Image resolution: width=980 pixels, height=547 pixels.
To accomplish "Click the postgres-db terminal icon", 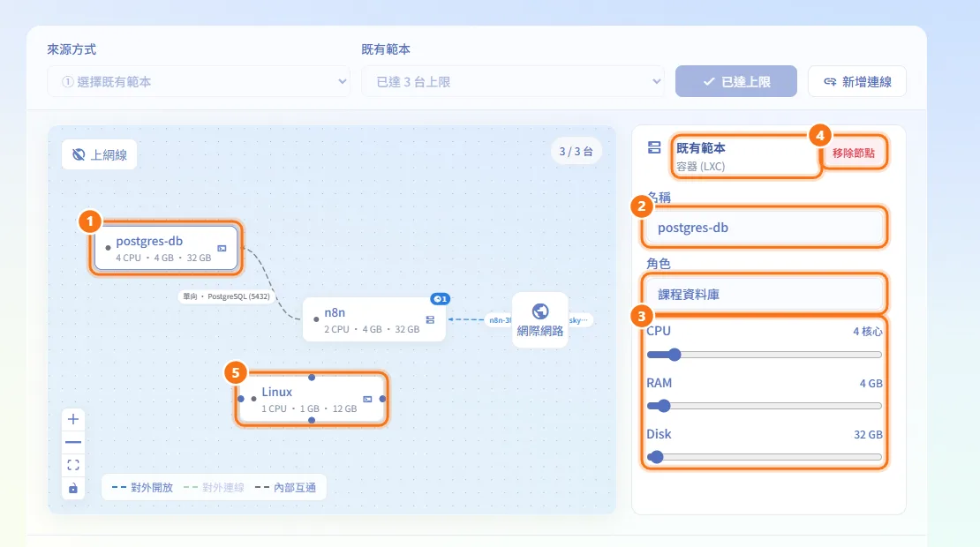I will pos(222,249).
